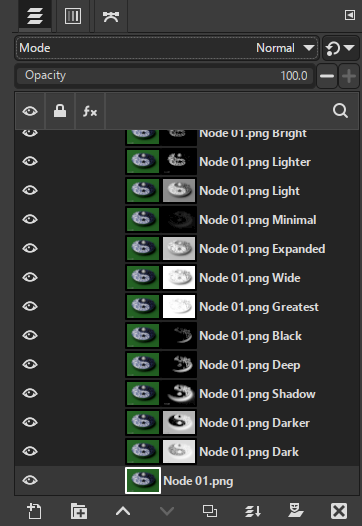Select the 'Node 01.png Shadow' layer name
This screenshot has height=526, width=362.
point(257,394)
